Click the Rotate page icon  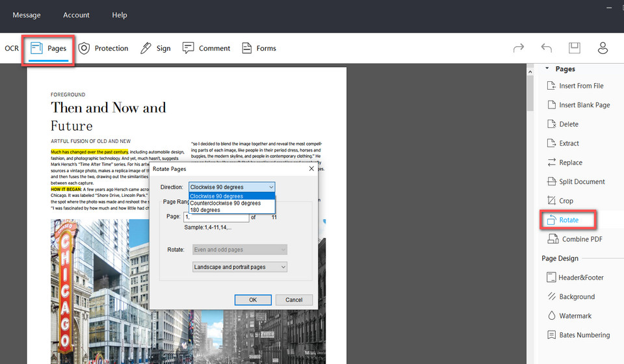[552, 220]
